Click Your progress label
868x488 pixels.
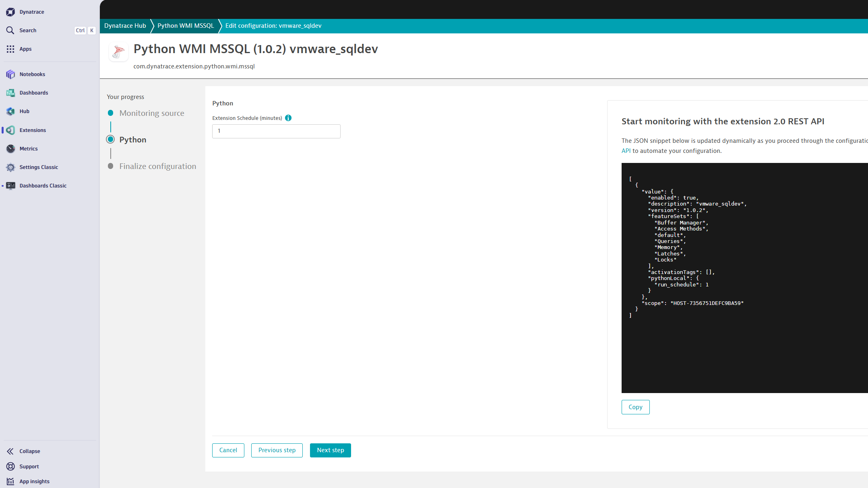[x=126, y=97]
